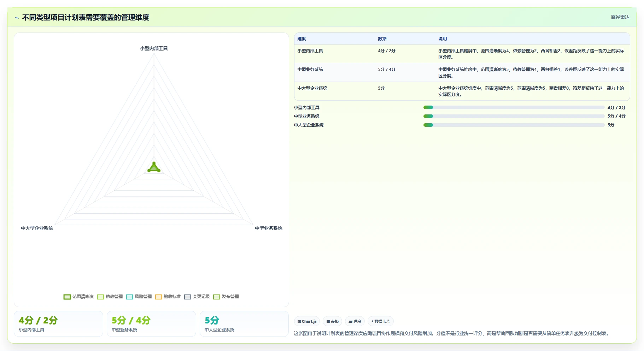Click the page title 不同类型项目计划表需要覆盖的管理维度

pyautogui.click(x=86, y=18)
